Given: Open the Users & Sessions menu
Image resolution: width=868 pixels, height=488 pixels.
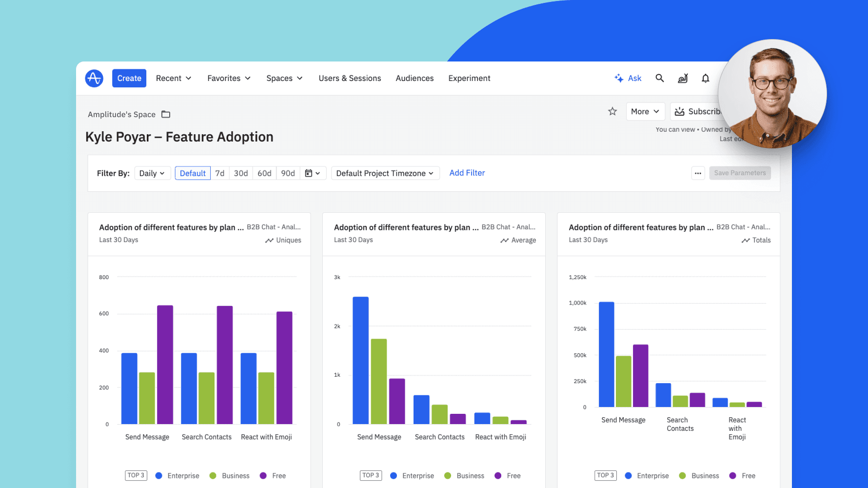Looking at the screenshot, I should coord(350,78).
